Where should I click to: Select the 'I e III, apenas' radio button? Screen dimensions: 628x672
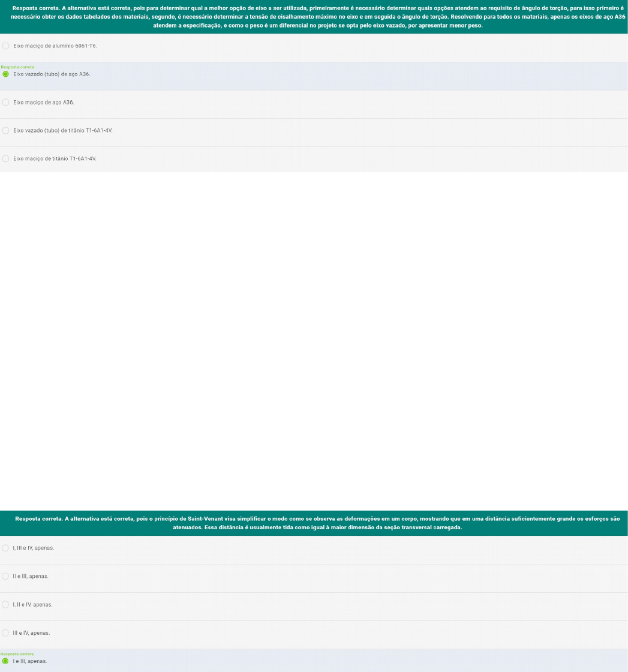coord(6,661)
